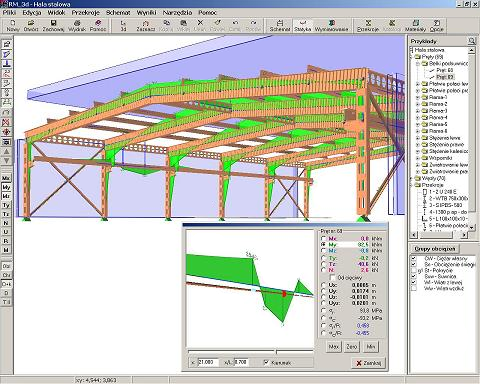This screenshot has width=480, height=384.
Task: Click the x/L ratio input field
Action: pyautogui.click(x=241, y=362)
